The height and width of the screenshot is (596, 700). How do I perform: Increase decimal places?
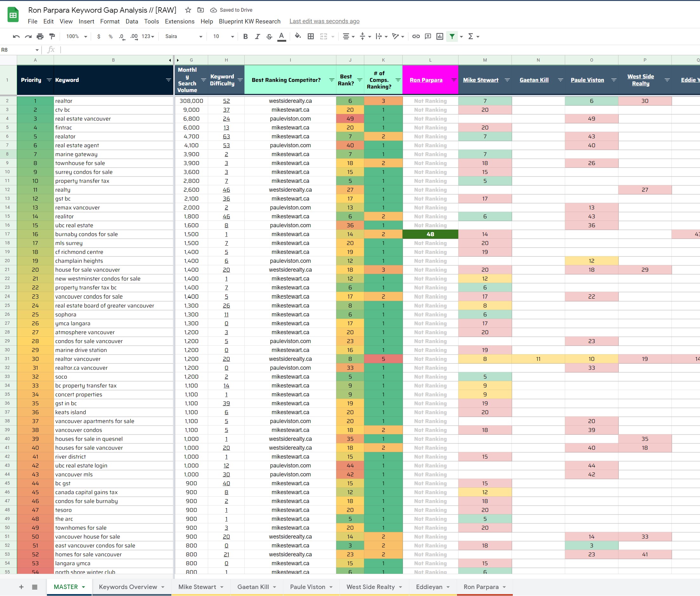click(x=134, y=36)
